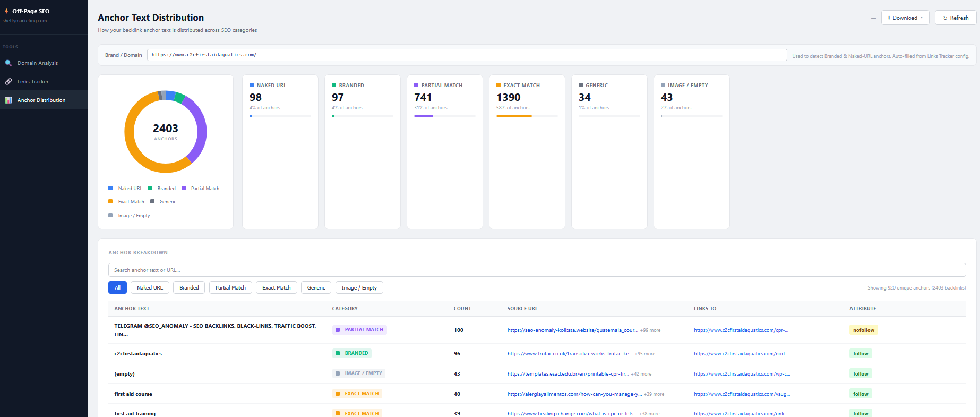Filter the breakdown by Naked URL
Image resolution: width=980 pixels, height=417 pixels.
(x=150, y=288)
